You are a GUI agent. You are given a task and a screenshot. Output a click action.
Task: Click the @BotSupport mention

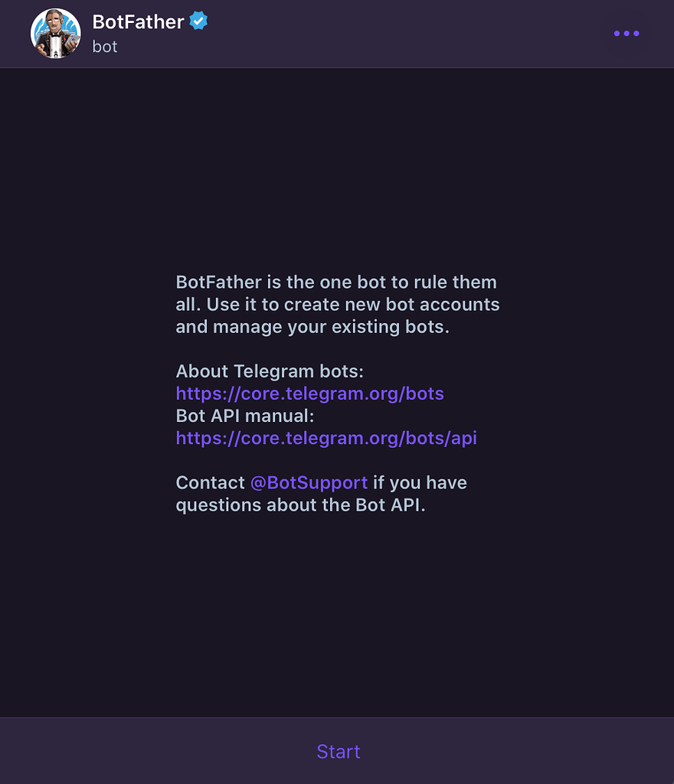tap(309, 483)
